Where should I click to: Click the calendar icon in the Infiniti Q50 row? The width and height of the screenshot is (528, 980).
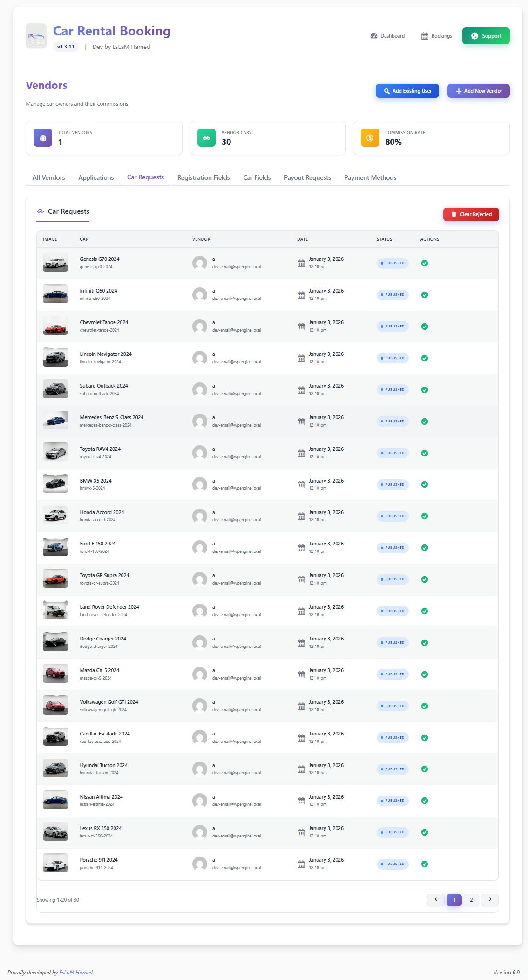pos(301,295)
